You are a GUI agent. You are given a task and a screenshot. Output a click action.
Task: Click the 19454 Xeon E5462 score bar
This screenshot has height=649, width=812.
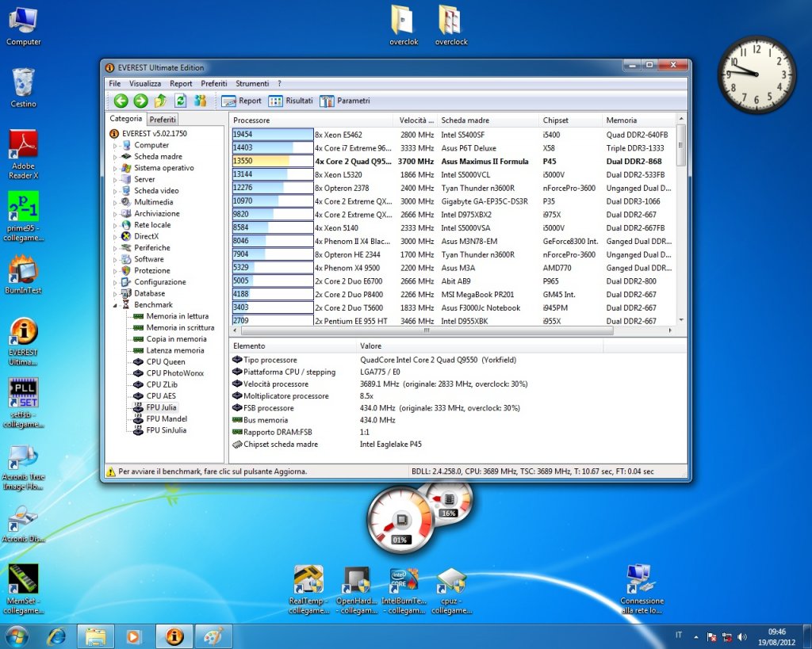pyautogui.click(x=273, y=135)
